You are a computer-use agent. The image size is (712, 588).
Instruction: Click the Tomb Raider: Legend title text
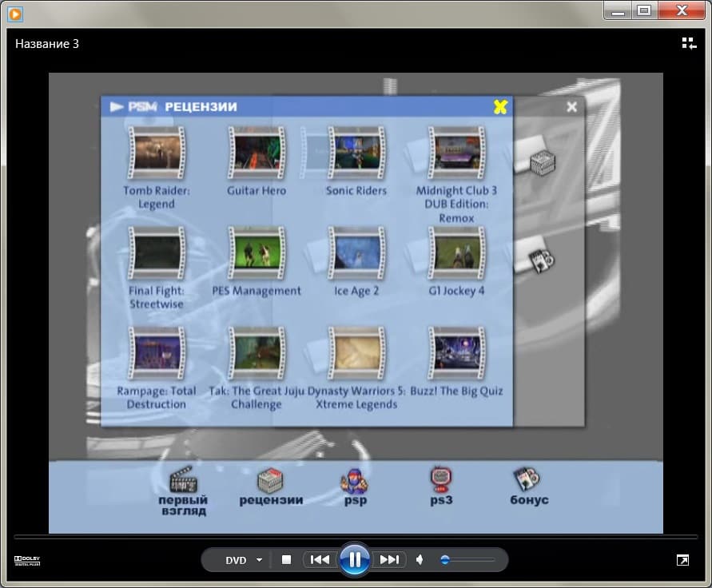point(157,197)
